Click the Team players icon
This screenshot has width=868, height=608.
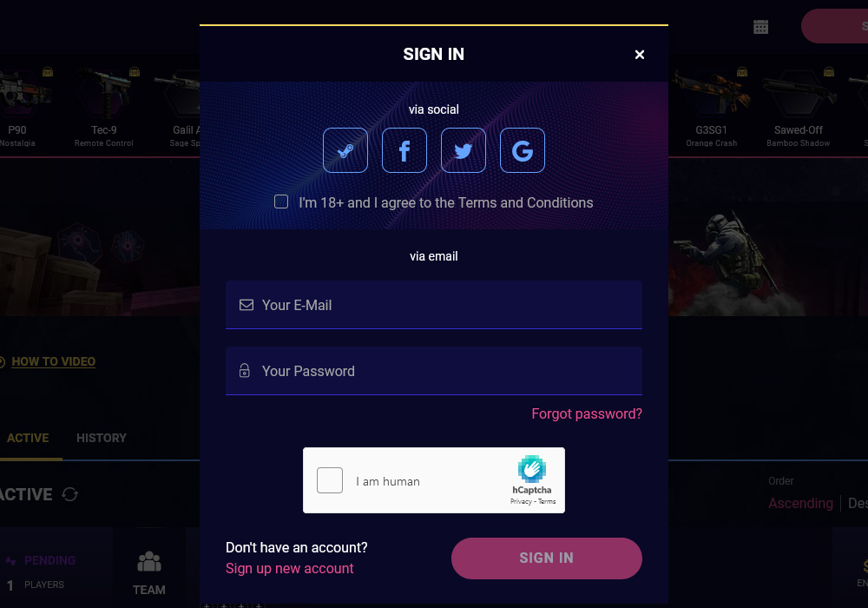149,563
